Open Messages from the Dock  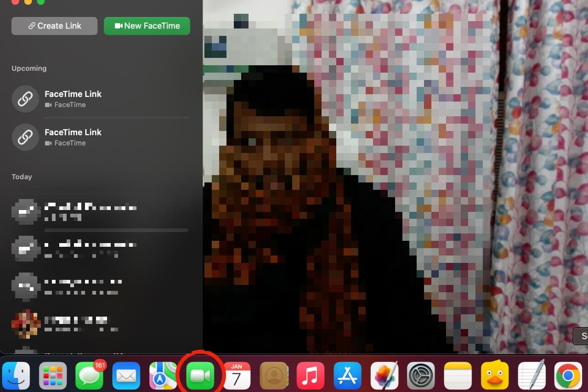click(90, 375)
